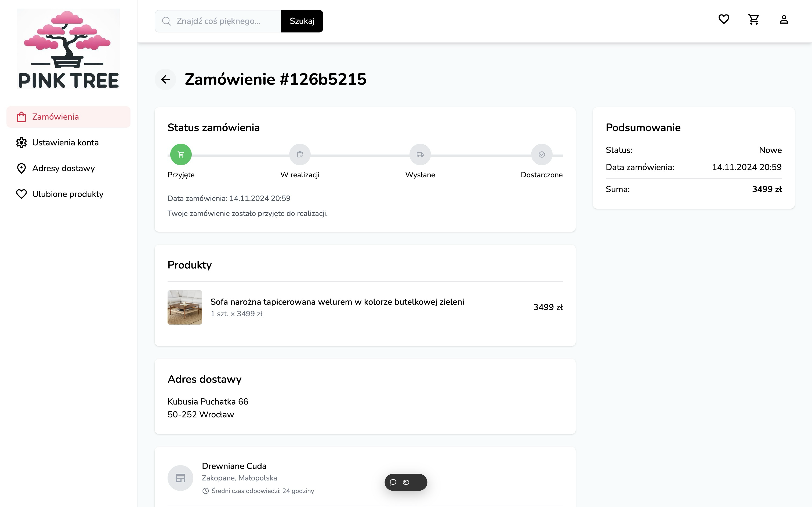Image resolution: width=812 pixels, height=507 pixels.
Task: Open favorites heart icon in header
Action: point(724,19)
